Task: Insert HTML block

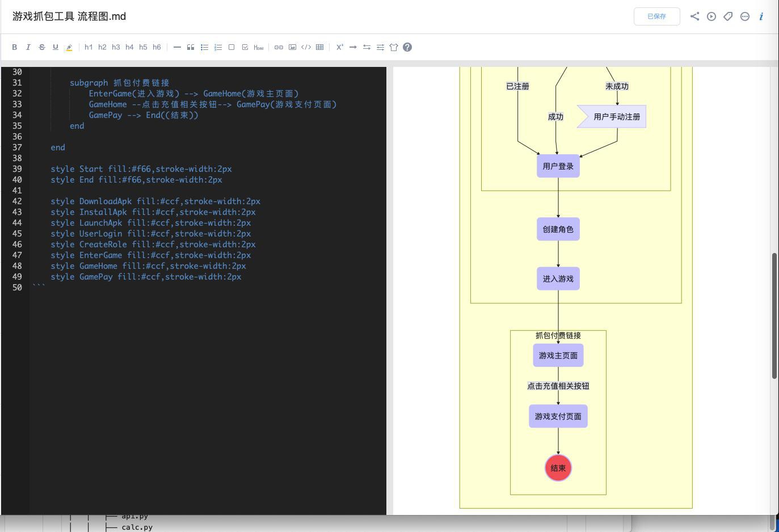Action: [x=259, y=47]
